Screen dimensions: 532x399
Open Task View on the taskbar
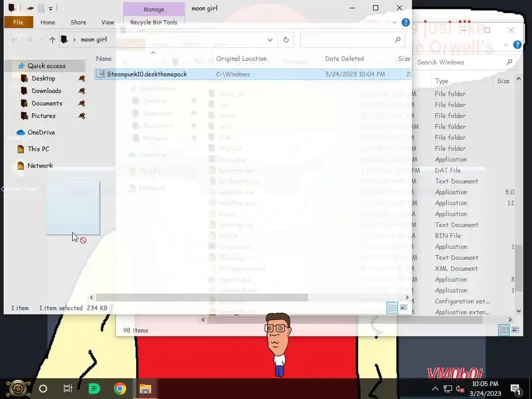click(68, 389)
